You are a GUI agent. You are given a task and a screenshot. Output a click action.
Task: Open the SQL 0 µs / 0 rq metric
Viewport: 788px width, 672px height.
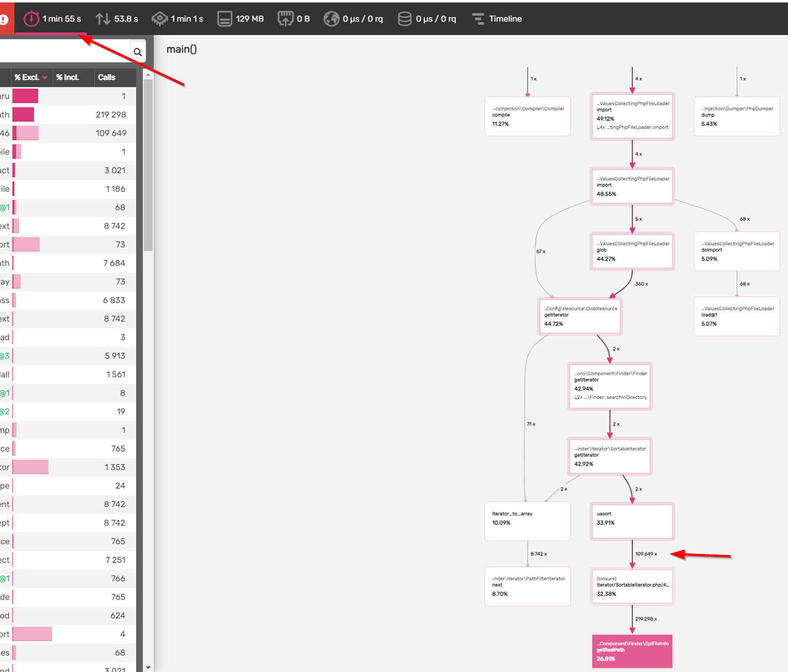427,19
